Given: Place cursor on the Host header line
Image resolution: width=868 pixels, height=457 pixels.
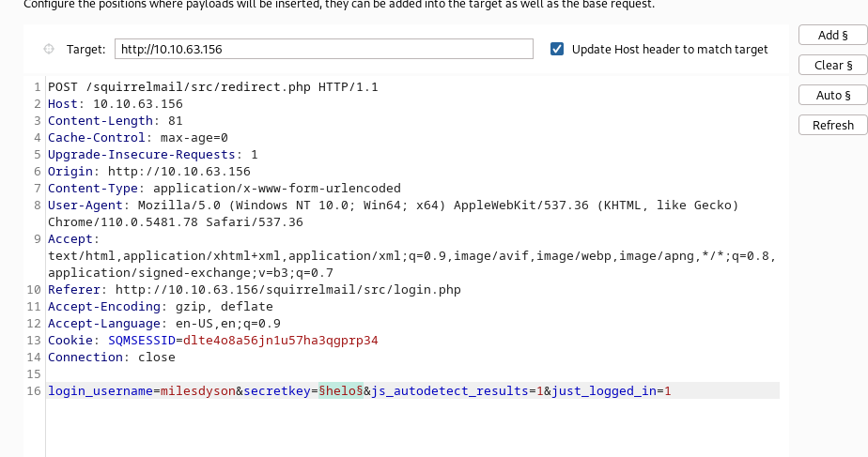Looking at the screenshot, I should click(x=115, y=104).
